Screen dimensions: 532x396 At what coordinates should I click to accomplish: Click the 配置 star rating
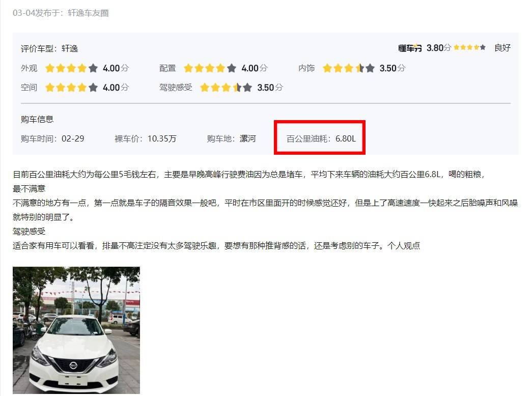210,68
